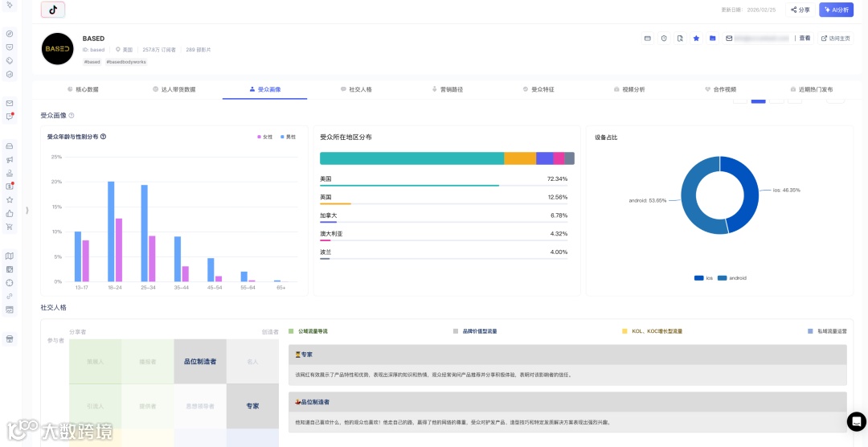Screen dimensions: 868x447
Task: Click 私域流量运营 legend item
Action: pyautogui.click(x=827, y=331)
